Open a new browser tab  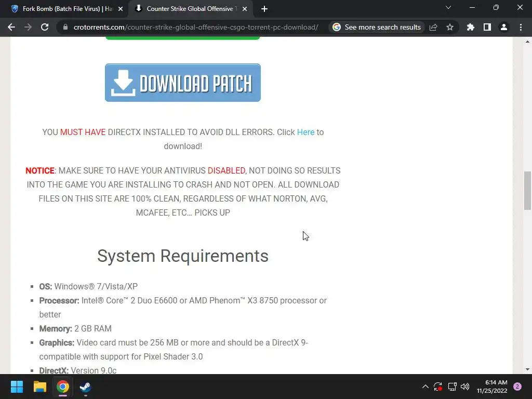(264, 9)
